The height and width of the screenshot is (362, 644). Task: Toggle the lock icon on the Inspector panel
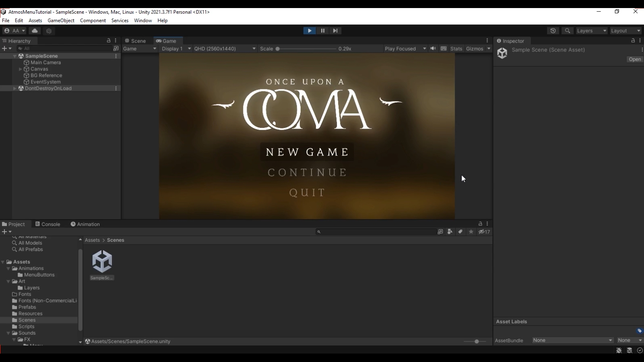pos(633,41)
